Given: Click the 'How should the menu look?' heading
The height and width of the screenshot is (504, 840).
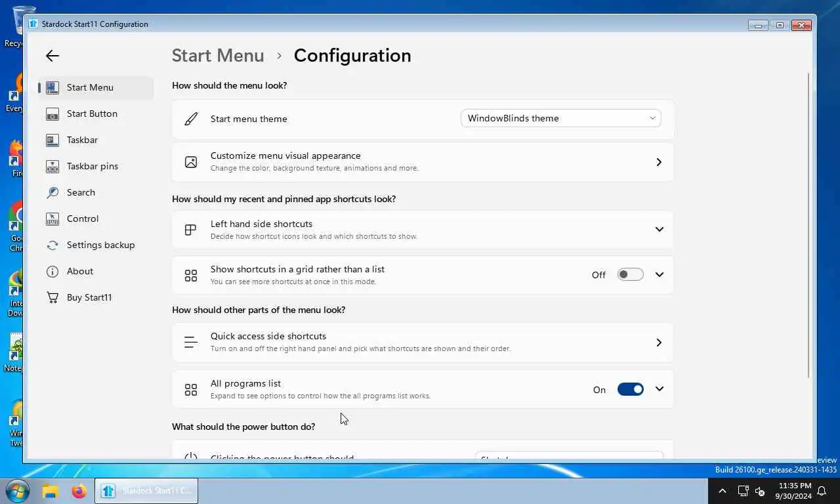Looking at the screenshot, I should [x=230, y=85].
